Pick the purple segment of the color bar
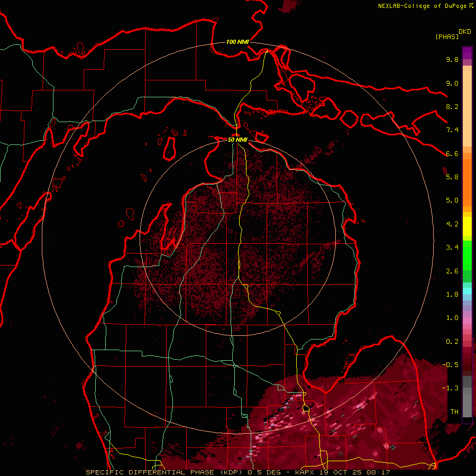 pos(467,53)
